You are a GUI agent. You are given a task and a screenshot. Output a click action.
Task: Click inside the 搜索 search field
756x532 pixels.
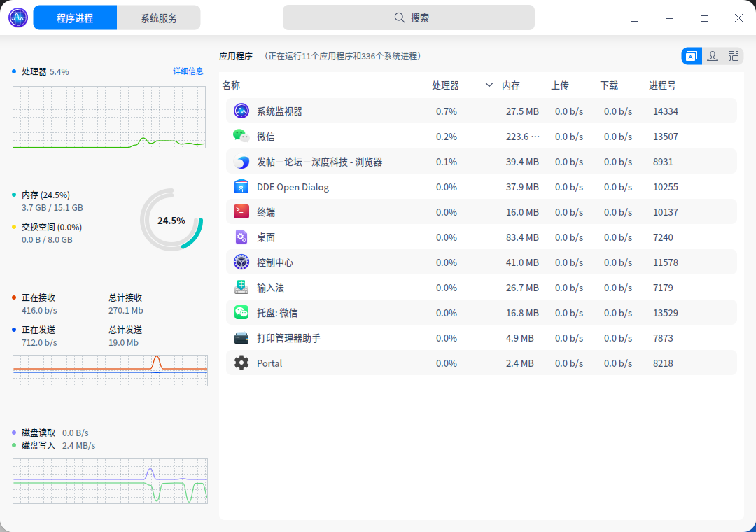[x=410, y=17]
